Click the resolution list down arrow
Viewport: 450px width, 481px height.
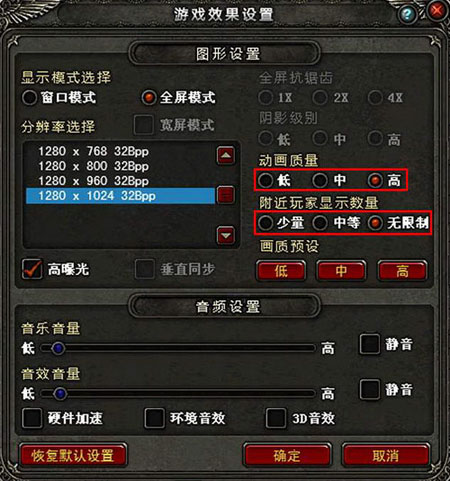point(226,235)
